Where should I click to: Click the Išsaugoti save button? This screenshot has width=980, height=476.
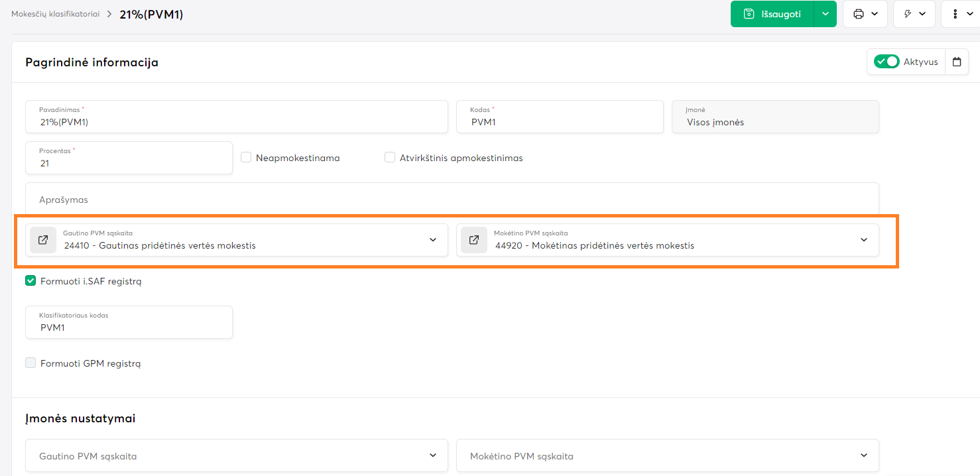coord(772,14)
